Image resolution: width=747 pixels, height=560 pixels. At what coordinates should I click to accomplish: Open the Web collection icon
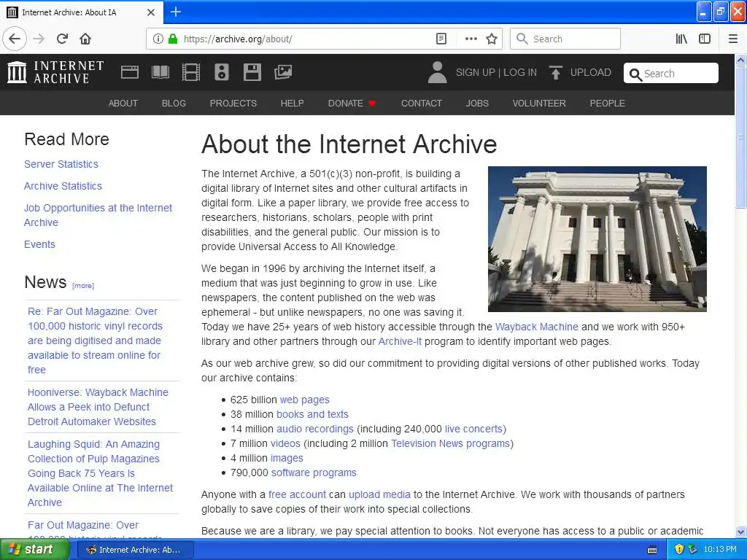pyautogui.click(x=130, y=72)
